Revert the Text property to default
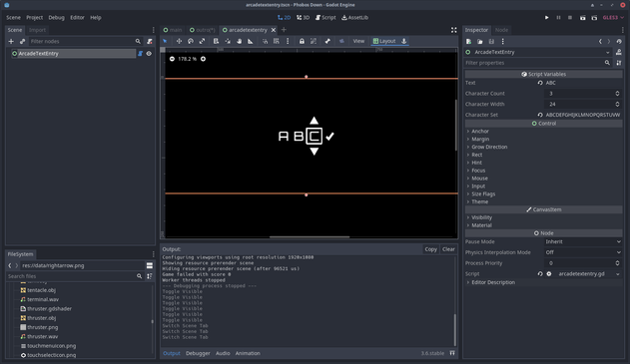Image resolution: width=630 pixels, height=364 pixels. (540, 83)
